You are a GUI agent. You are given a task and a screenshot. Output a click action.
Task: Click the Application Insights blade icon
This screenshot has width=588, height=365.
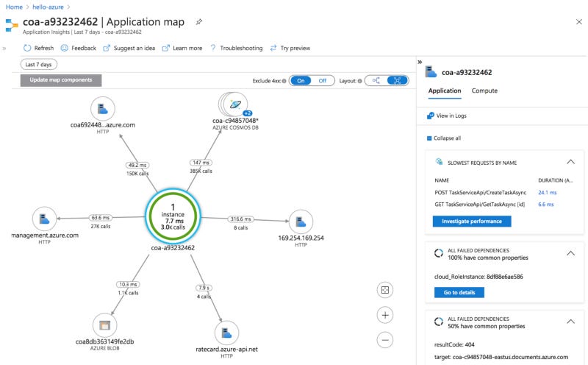click(x=12, y=26)
